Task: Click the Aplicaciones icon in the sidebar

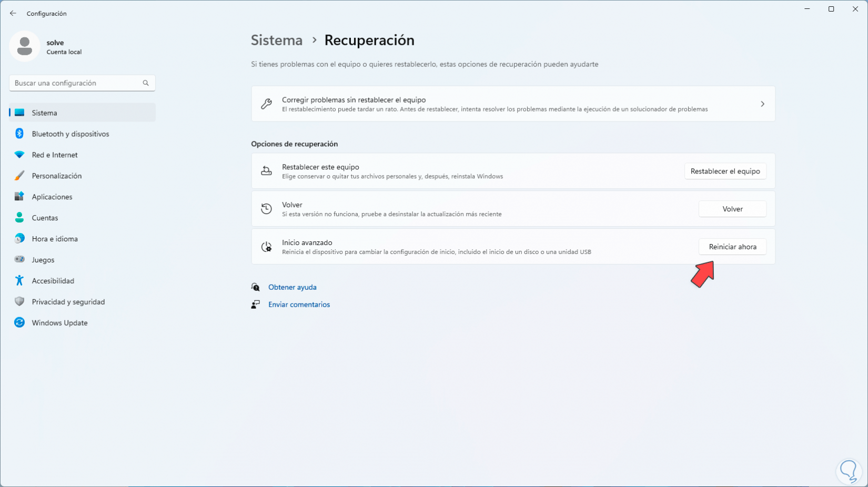Action: point(19,197)
